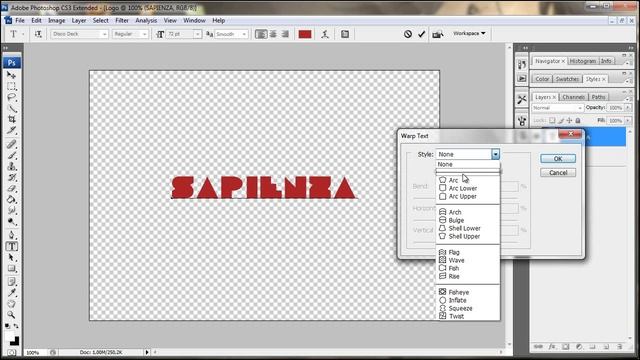The image size is (640, 360).
Task: Choose Fisheye warp style
Action: tap(468, 292)
